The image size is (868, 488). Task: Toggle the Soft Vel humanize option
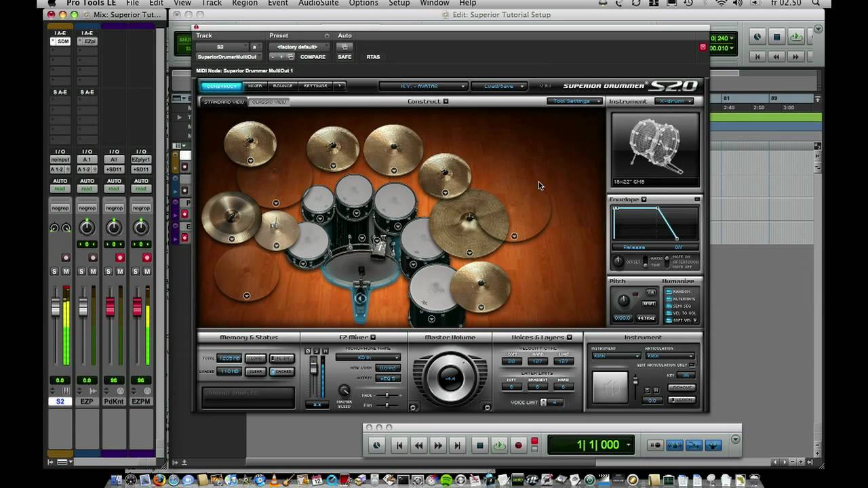(680, 320)
